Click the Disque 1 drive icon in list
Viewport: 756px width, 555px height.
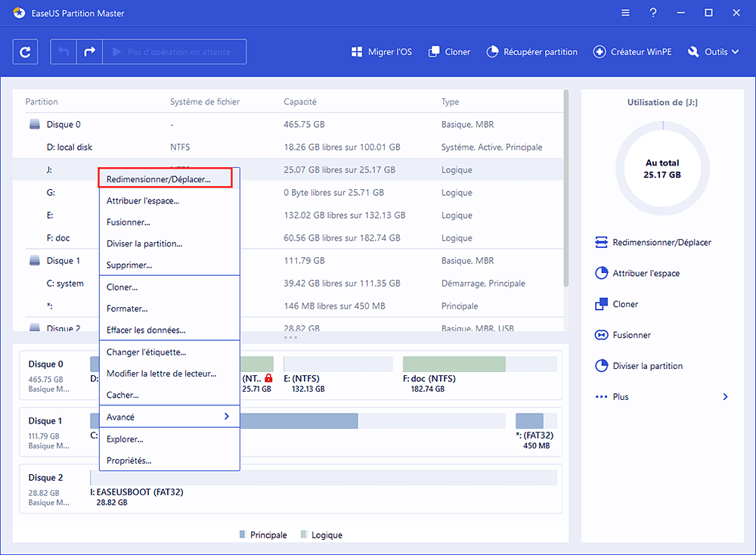pyautogui.click(x=35, y=260)
